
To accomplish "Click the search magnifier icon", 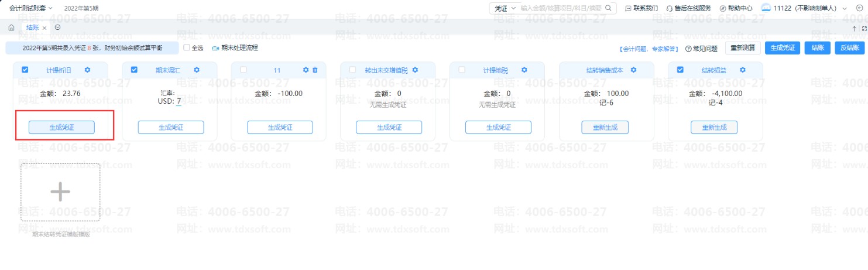I will (x=609, y=8).
